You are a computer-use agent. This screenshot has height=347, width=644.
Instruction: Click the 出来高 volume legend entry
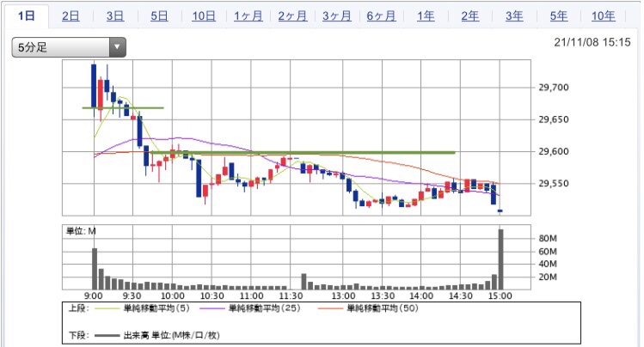tap(171, 336)
